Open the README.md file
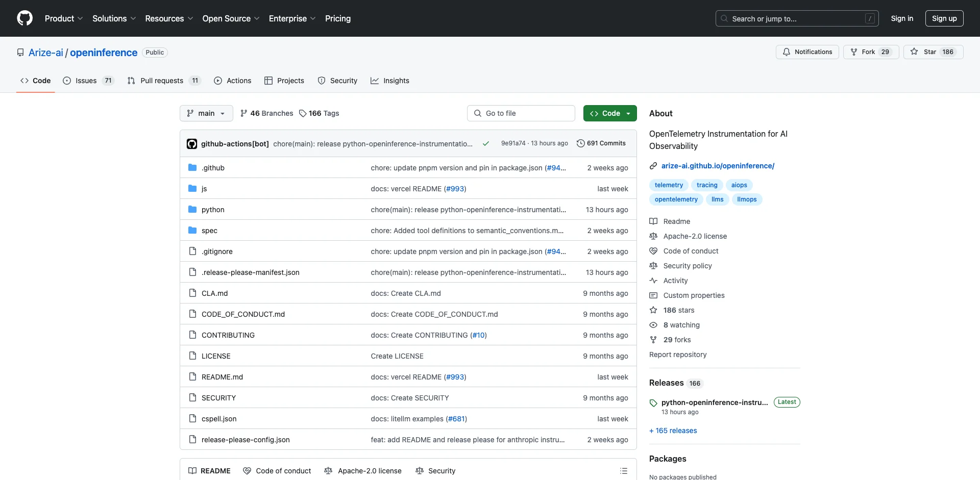This screenshot has width=980, height=480. [x=222, y=377]
